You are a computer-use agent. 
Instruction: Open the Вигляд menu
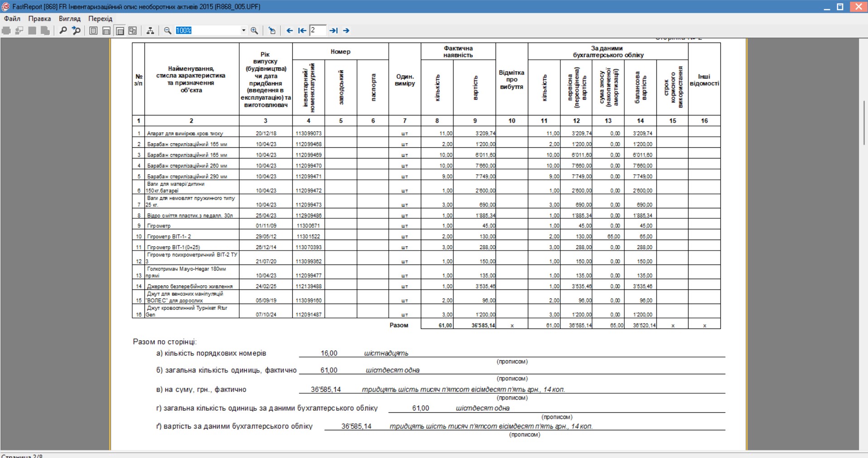tap(69, 19)
